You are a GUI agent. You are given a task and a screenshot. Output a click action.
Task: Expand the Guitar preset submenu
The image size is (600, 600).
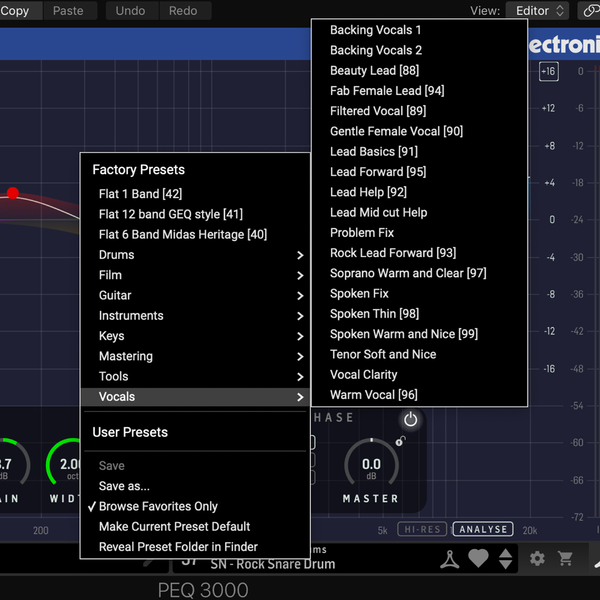(195, 295)
